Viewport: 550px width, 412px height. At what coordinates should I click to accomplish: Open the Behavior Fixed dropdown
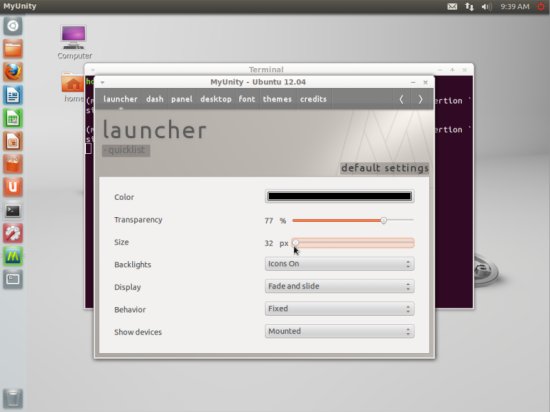coord(339,309)
